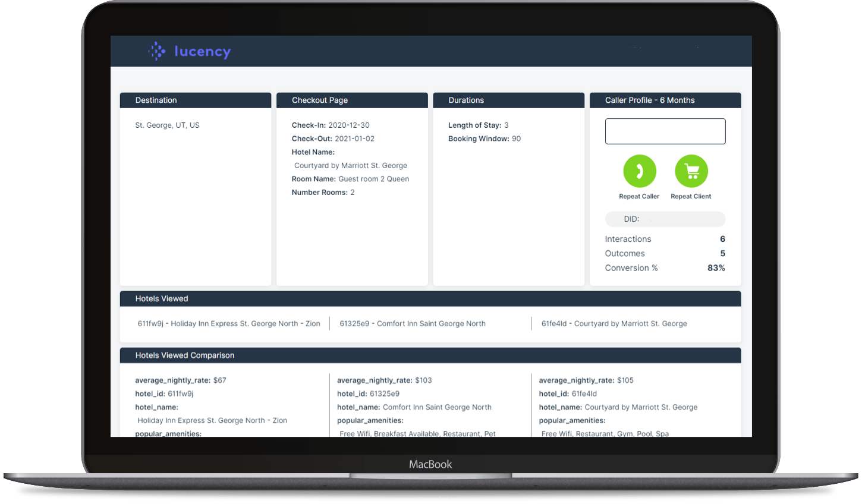Viewport: 862px width, 504px height.
Task: Select the Comfort Inn Saint George North entry
Action: pyautogui.click(x=413, y=323)
